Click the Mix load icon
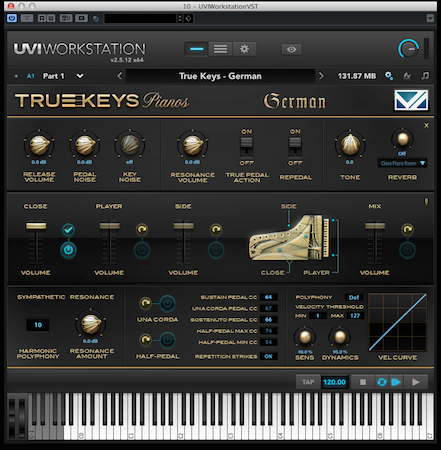Screen dimensions: 441x450 [x=407, y=229]
